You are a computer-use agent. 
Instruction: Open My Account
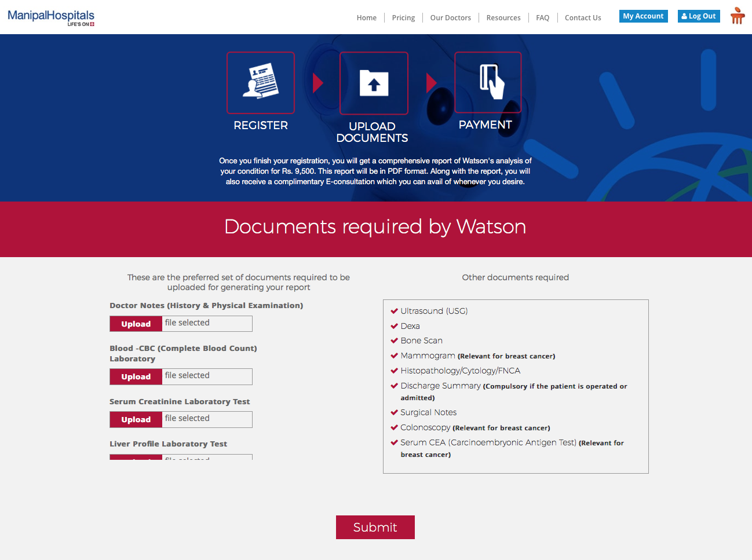coord(643,16)
